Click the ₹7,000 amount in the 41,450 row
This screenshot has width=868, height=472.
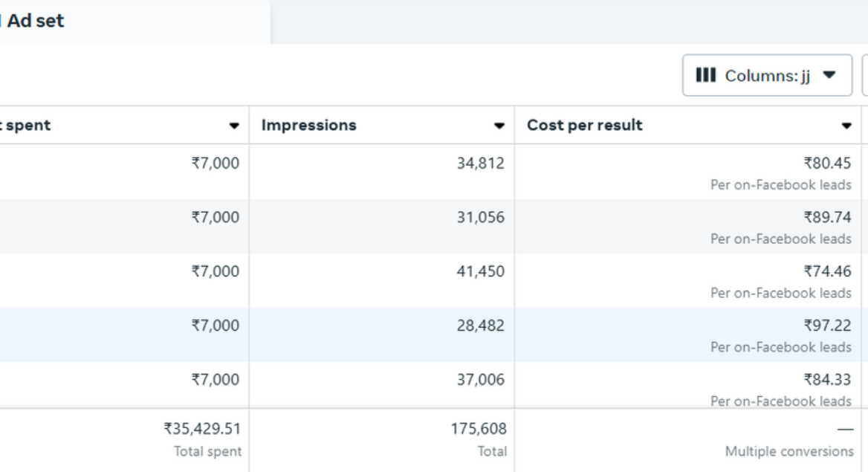coord(216,271)
